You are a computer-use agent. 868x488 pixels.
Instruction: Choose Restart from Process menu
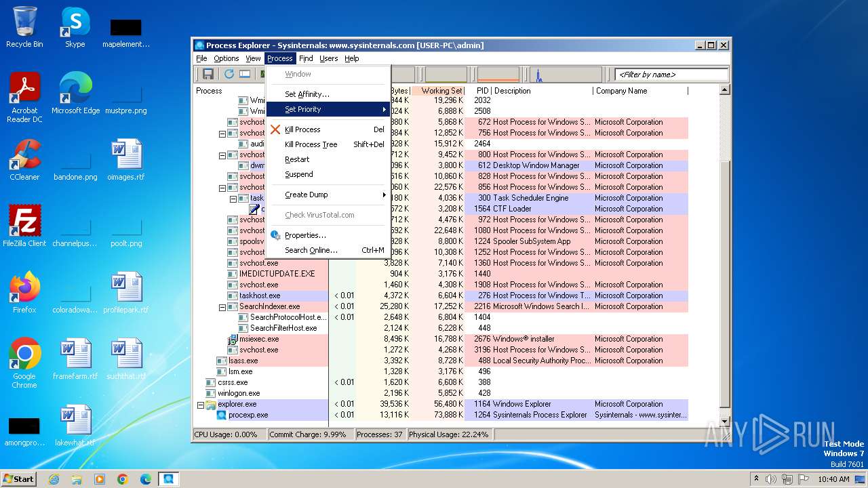(328, 159)
